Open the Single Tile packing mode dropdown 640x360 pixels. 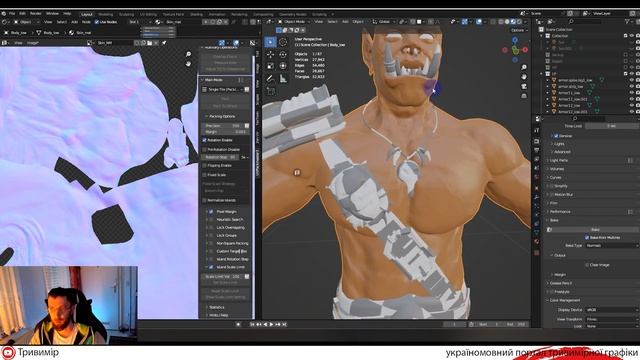click(x=223, y=89)
